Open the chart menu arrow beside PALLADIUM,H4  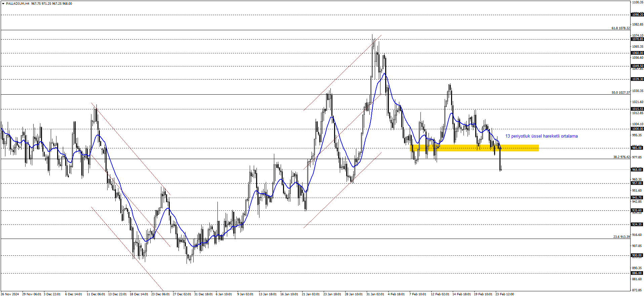3,4
